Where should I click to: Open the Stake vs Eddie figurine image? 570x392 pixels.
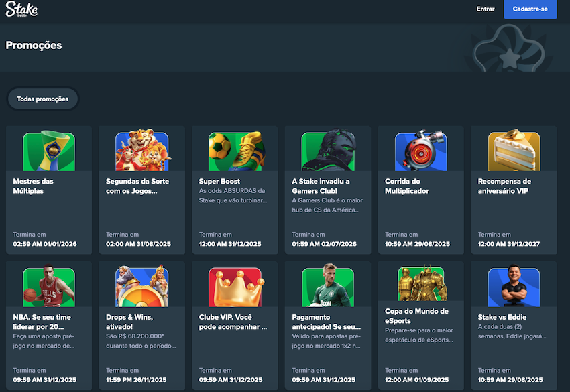point(514,286)
